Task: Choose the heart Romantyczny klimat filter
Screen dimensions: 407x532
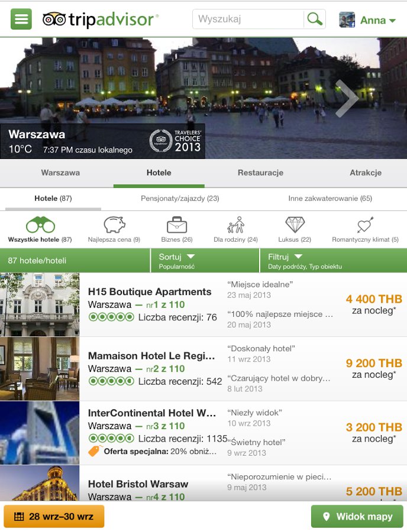Action: (365, 229)
